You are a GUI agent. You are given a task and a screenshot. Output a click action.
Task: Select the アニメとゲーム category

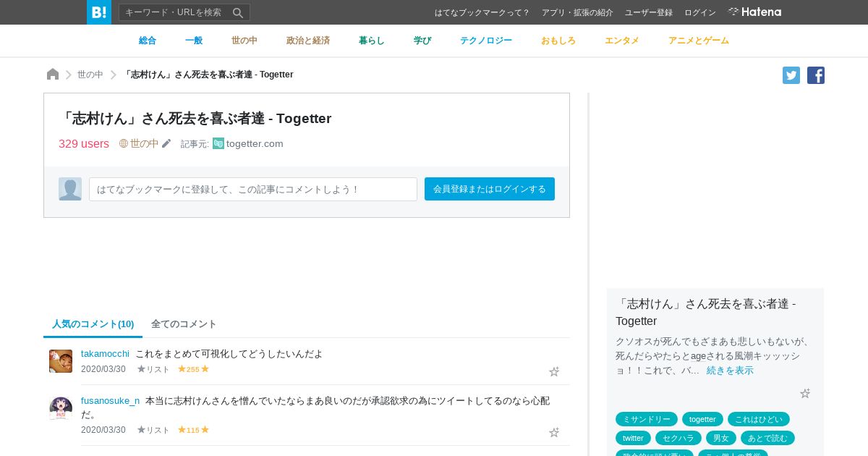coord(699,41)
